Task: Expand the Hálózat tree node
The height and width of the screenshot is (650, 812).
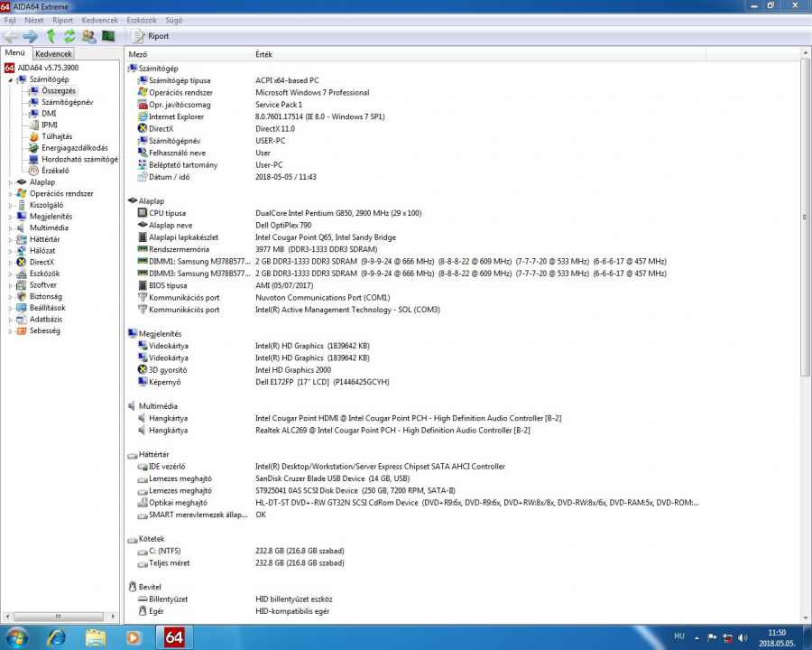Action: (x=10, y=251)
